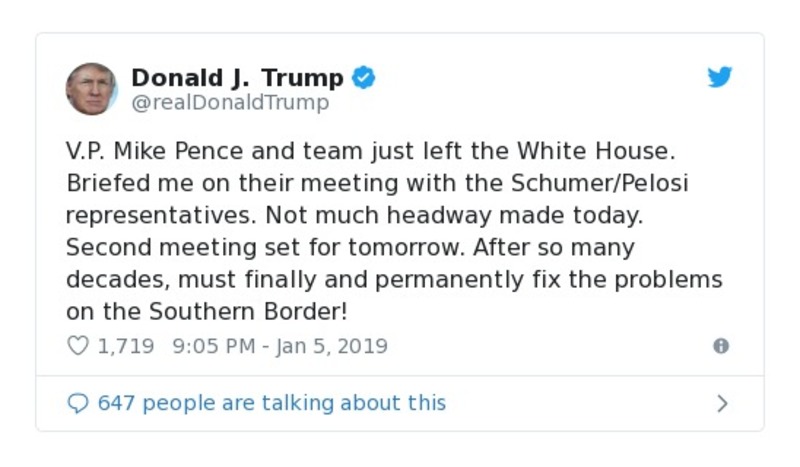Open the 9:05 PM - Jan 5, 2019 timestamp
This screenshot has height=467, width=800.
(x=280, y=346)
